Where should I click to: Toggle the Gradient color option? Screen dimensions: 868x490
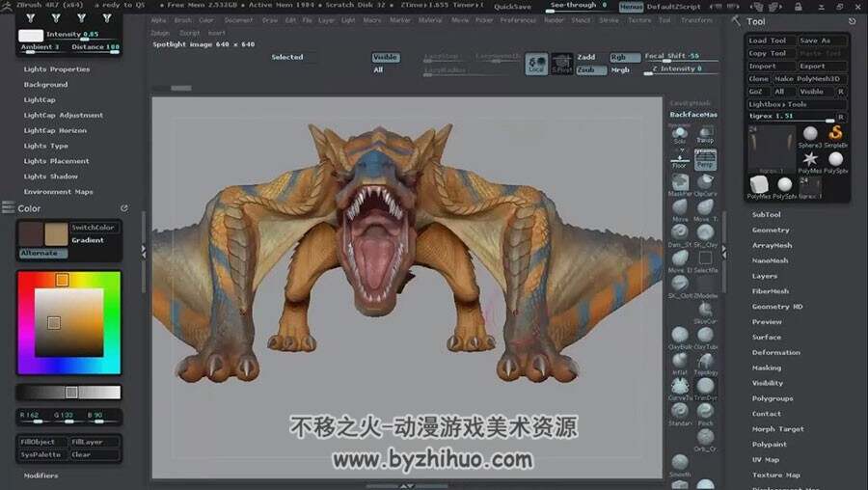(x=88, y=240)
